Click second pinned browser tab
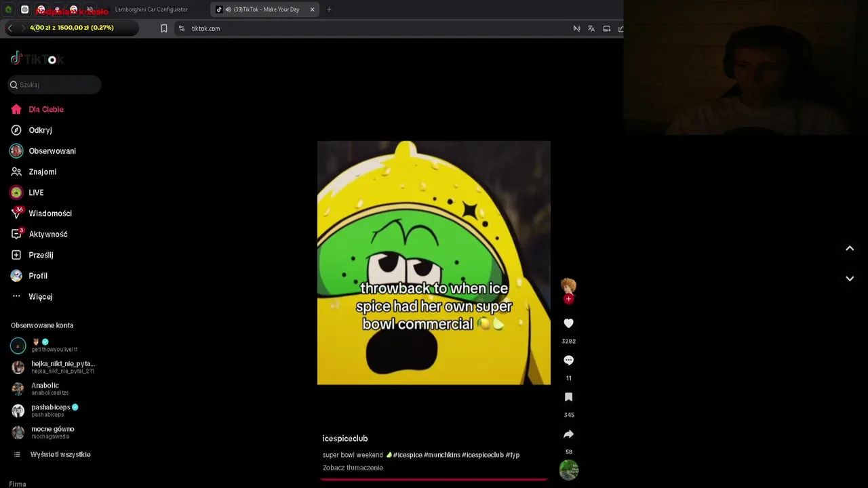Viewport: 868px width, 488px height. tap(25, 9)
